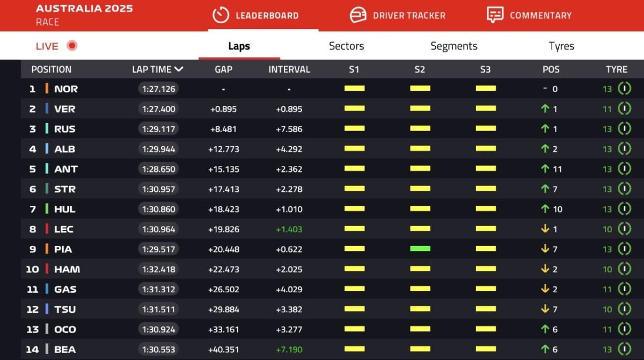Open the Leaderboard view

point(255,16)
